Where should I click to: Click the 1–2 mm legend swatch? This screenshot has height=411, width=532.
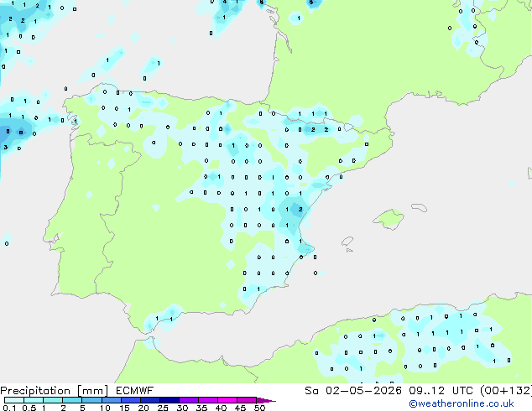[53, 400]
